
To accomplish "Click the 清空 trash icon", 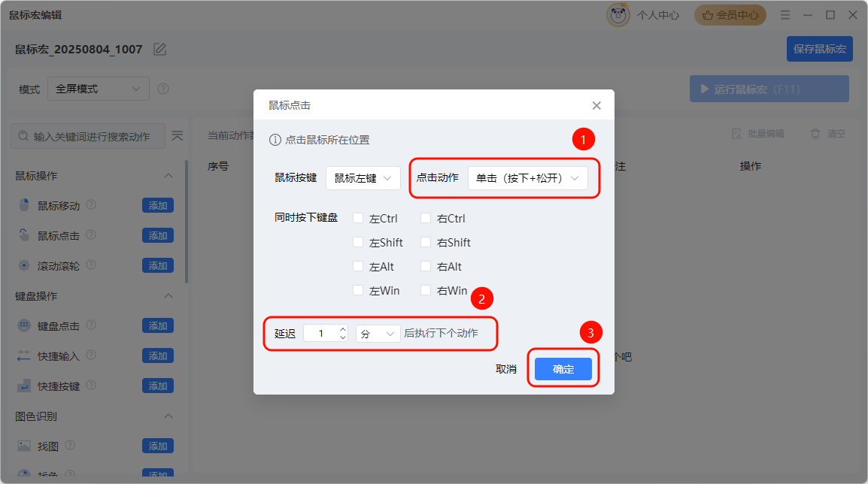I will pos(815,134).
